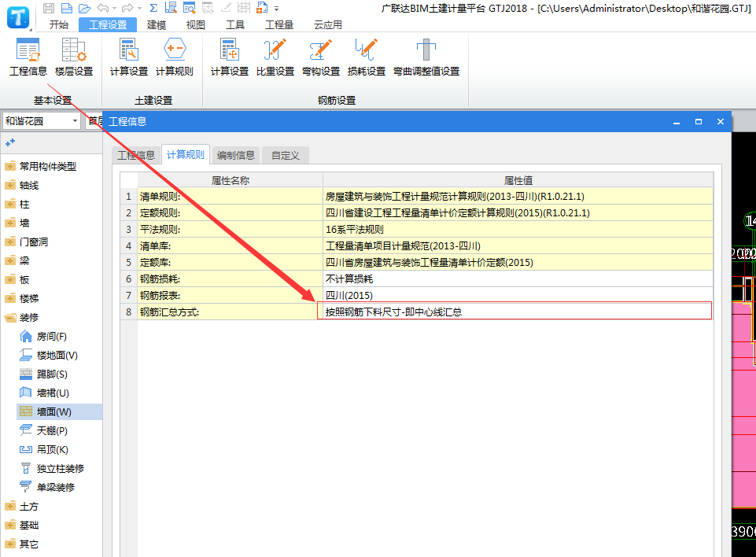The width and height of the screenshot is (756, 557).
Task: Open 楼层设置 ribbon button
Action: (74, 57)
